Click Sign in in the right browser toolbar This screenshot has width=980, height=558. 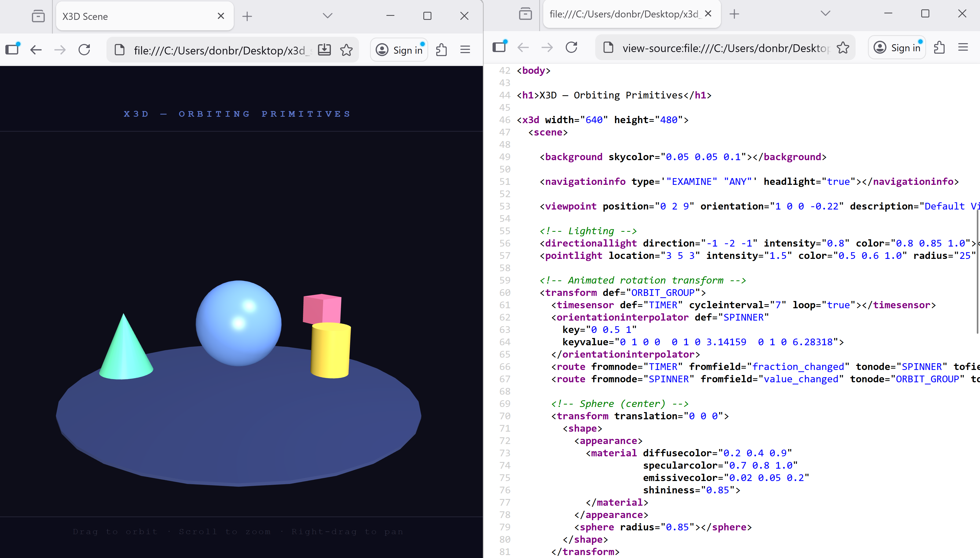click(897, 47)
